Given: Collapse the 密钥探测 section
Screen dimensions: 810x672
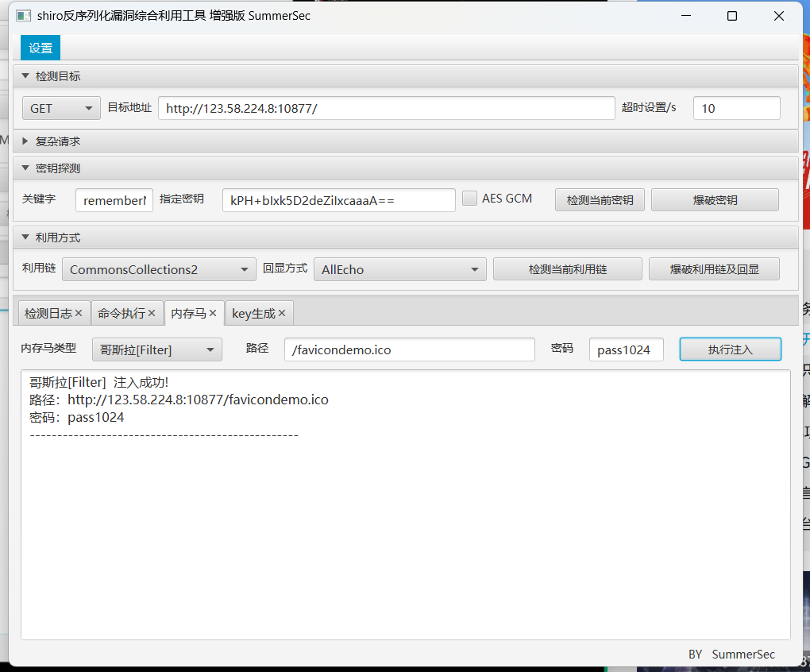Looking at the screenshot, I should [x=26, y=168].
